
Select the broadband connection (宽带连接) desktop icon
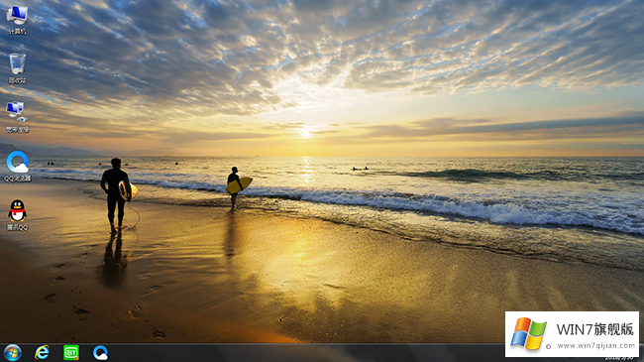point(17,117)
